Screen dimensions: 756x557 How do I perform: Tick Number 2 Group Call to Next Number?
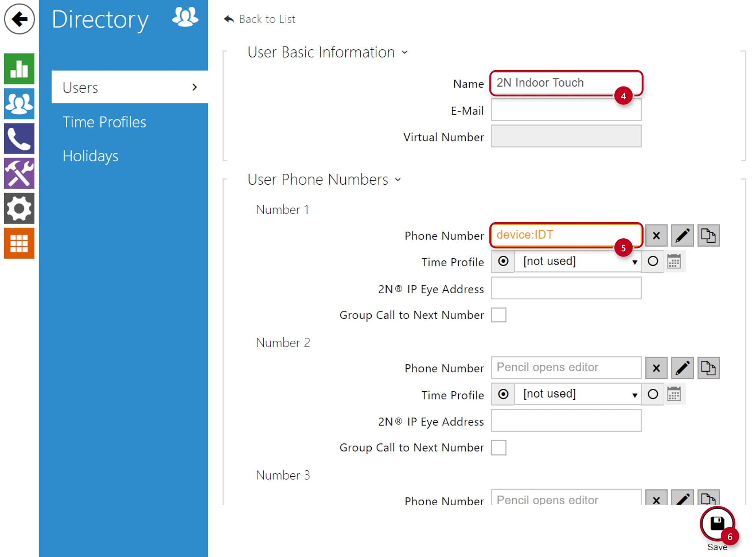click(498, 448)
